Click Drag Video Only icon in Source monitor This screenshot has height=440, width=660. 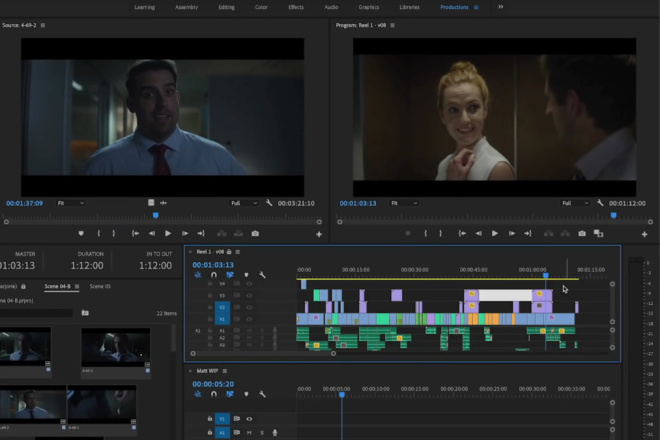[x=151, y=203]
